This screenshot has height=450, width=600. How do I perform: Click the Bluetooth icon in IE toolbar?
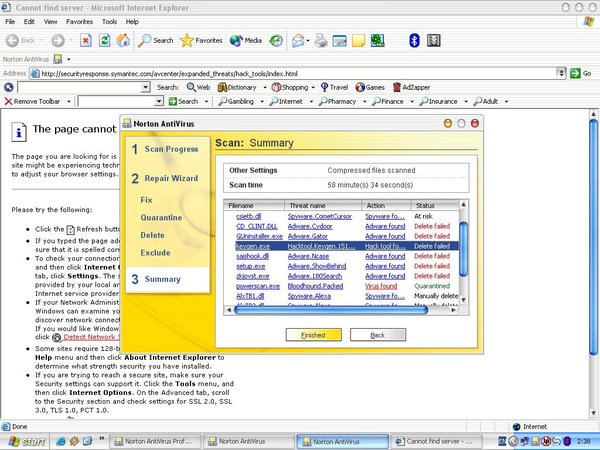tap(414, 40)
